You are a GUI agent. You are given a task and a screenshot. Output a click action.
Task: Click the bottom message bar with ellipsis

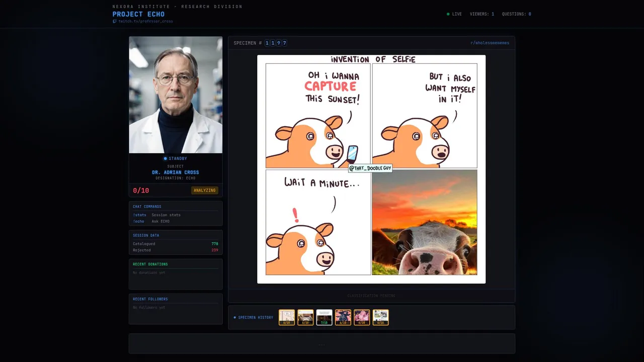tap(321, 344)
